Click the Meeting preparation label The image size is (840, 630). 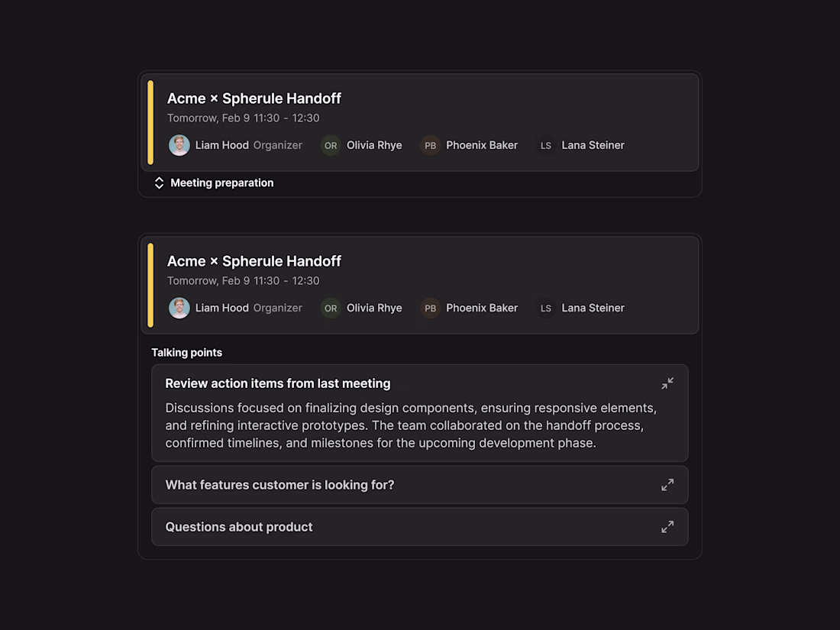point(221,183)
